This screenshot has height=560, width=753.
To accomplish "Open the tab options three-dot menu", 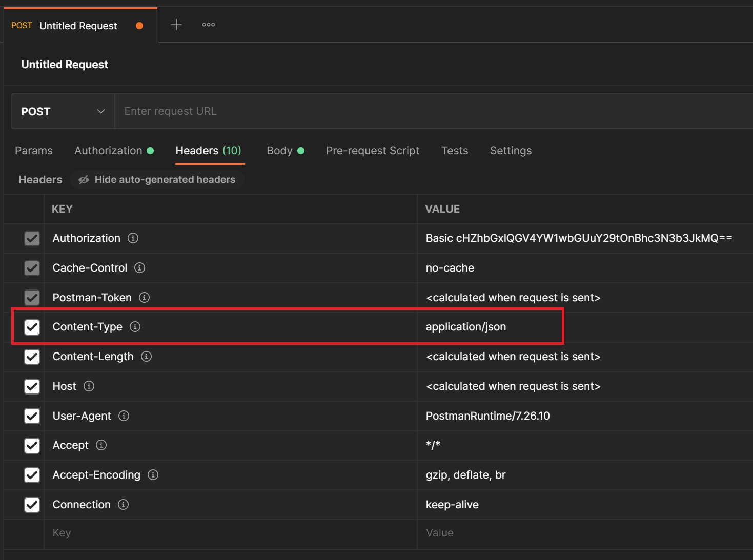I will pyautogui.click(x=208, y=25).
